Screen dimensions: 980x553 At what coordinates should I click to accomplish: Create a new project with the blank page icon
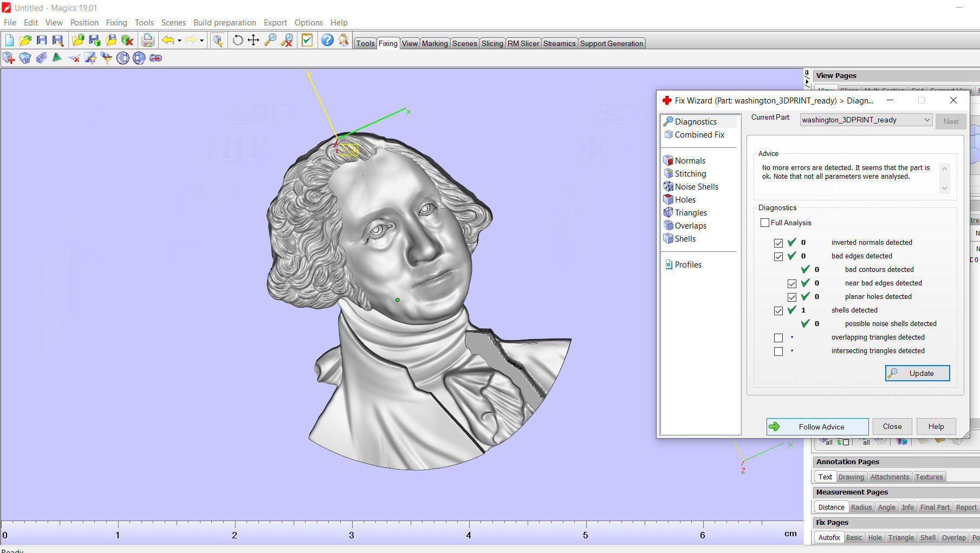pyautogui.click(x=9, y=40)
